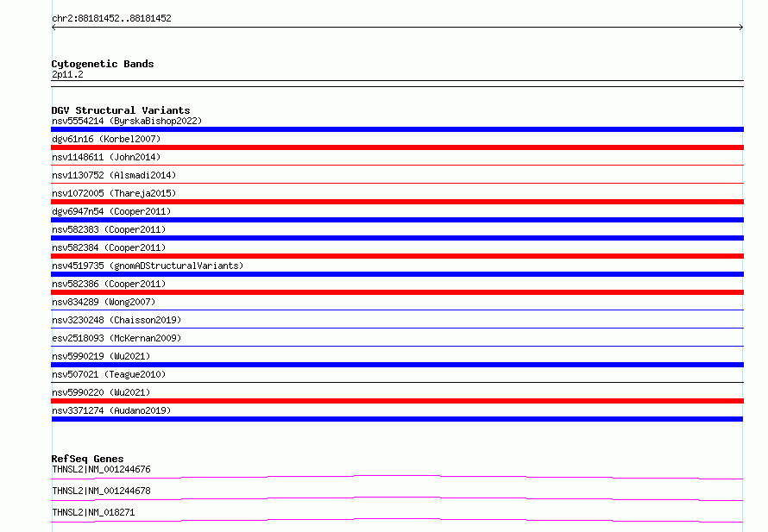Open variant nsv3371274 (Audano2019) label
This screenshot has width=768, height=532.
tap(111, 410)
